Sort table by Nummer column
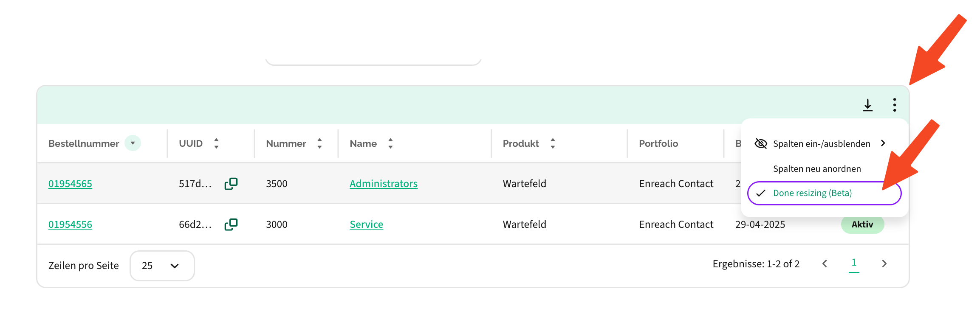The width and height of the screenshot is (980, 314). (x=319, y=143)
